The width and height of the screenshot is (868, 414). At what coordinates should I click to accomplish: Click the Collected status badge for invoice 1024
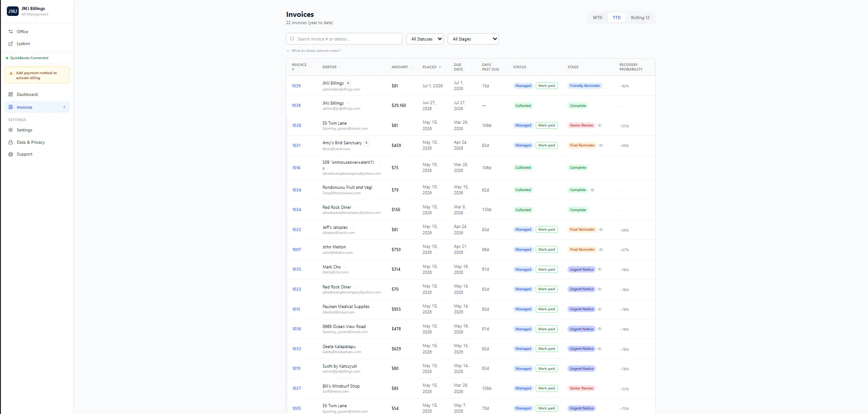click(x=523, y=210)
